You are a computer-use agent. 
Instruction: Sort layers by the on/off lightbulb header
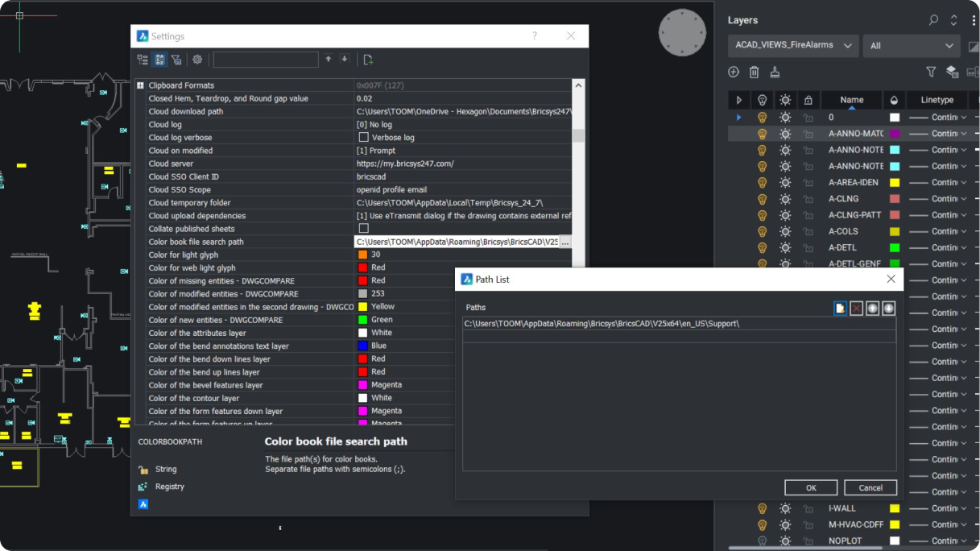(762, 100)
